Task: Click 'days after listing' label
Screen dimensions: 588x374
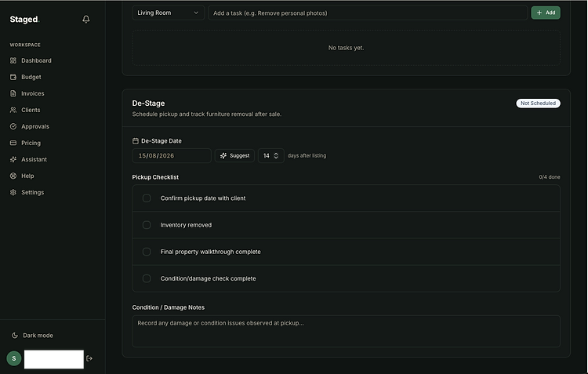Action: (307, 156)
